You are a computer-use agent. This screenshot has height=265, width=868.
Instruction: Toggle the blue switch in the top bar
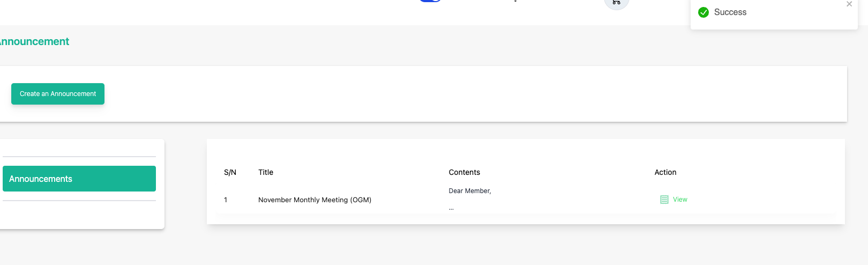coord(430,1)
